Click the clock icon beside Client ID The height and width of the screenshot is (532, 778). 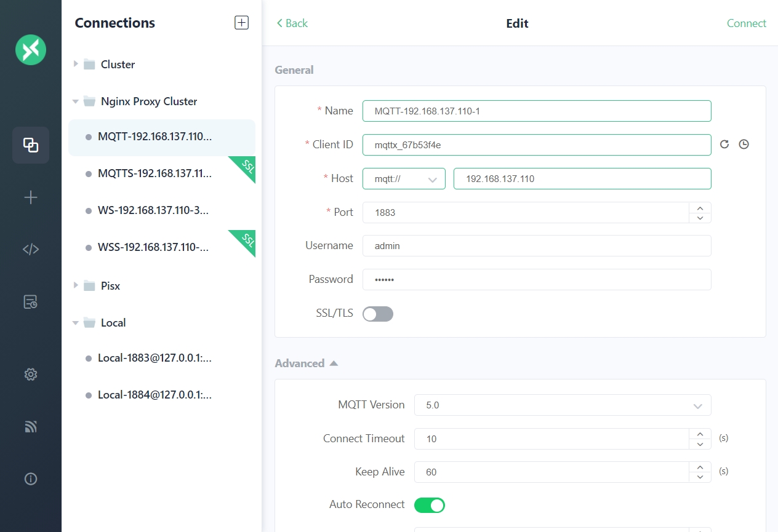[744, 145]
